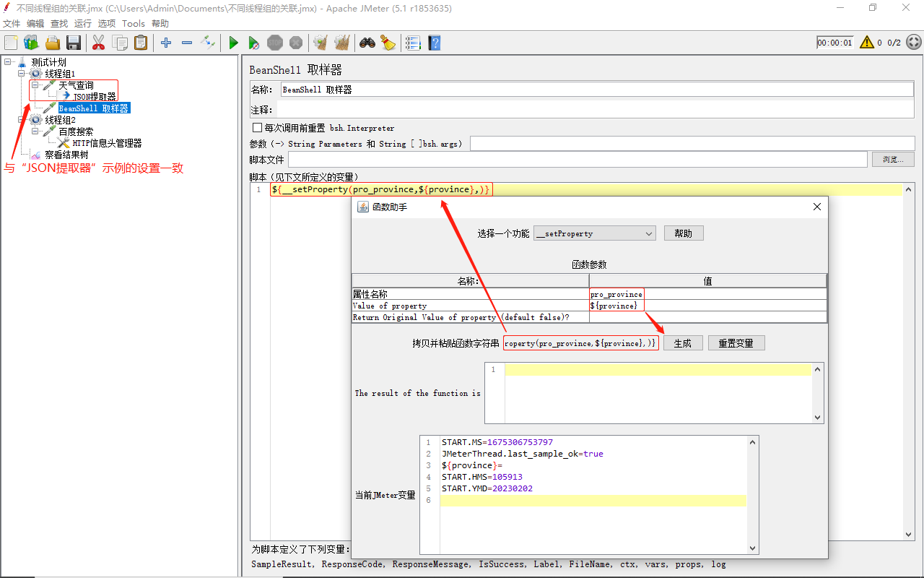This screenshot has width=924, height=578.
Task: Start the test with green play icon
Action: [233, 43]
